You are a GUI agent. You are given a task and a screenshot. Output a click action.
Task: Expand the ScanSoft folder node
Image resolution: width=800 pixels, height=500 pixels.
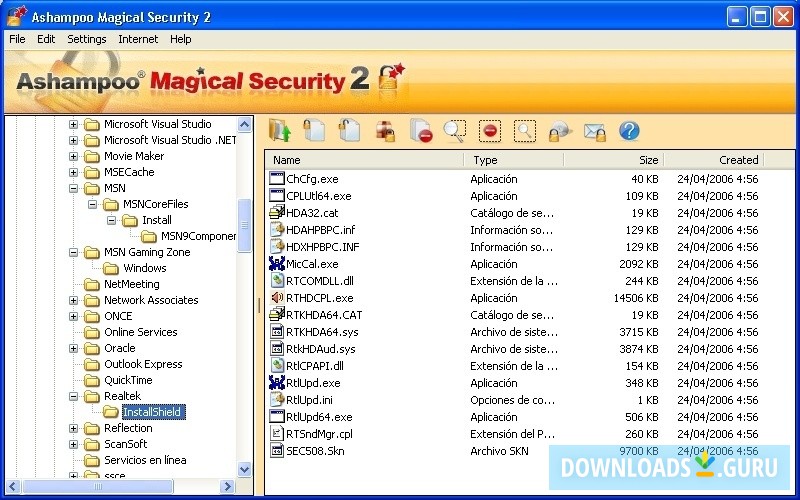(x=73, y=444)
